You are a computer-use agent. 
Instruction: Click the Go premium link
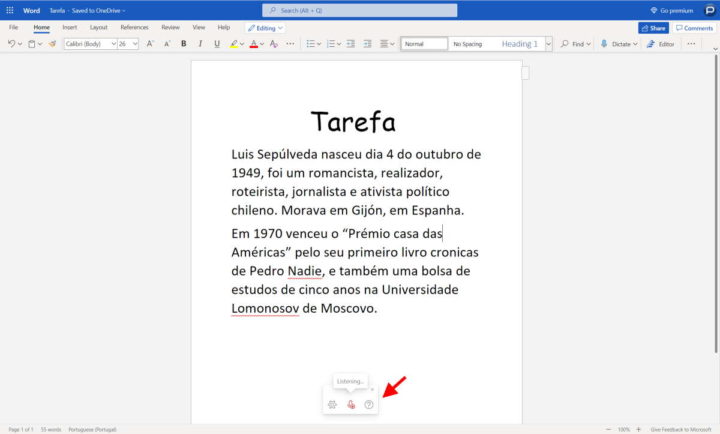672,10
